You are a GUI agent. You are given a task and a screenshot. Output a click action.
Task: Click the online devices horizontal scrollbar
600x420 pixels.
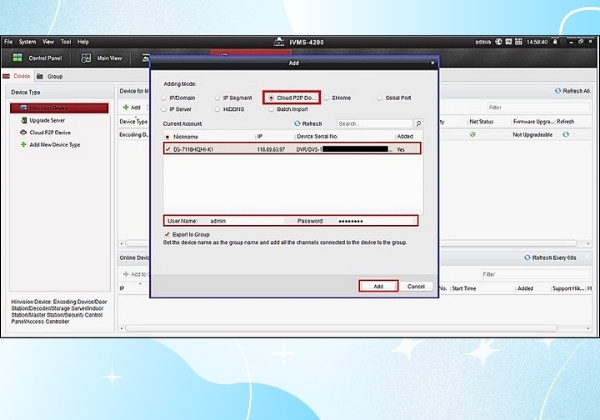pyautogui.click(x=341, y=328)
